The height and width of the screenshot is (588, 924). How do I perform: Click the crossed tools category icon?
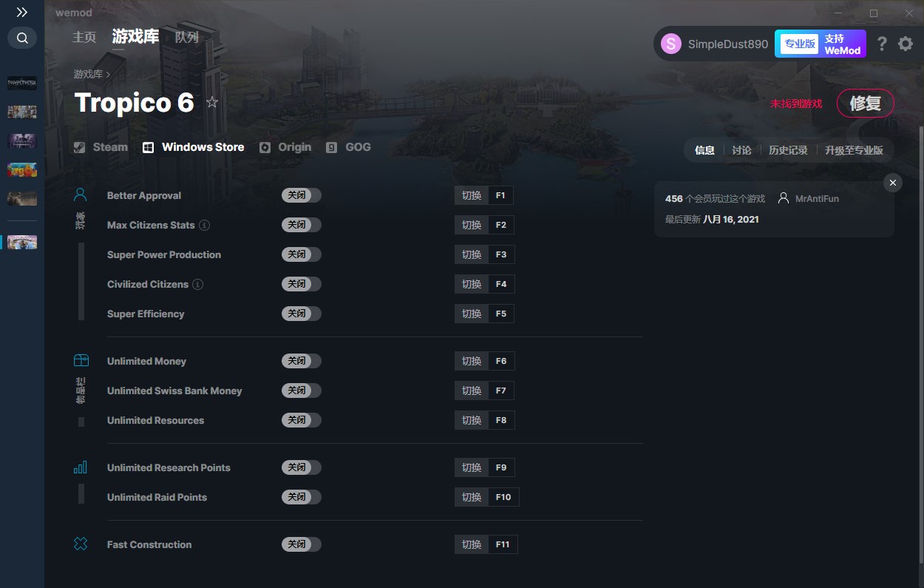(81, 544)
